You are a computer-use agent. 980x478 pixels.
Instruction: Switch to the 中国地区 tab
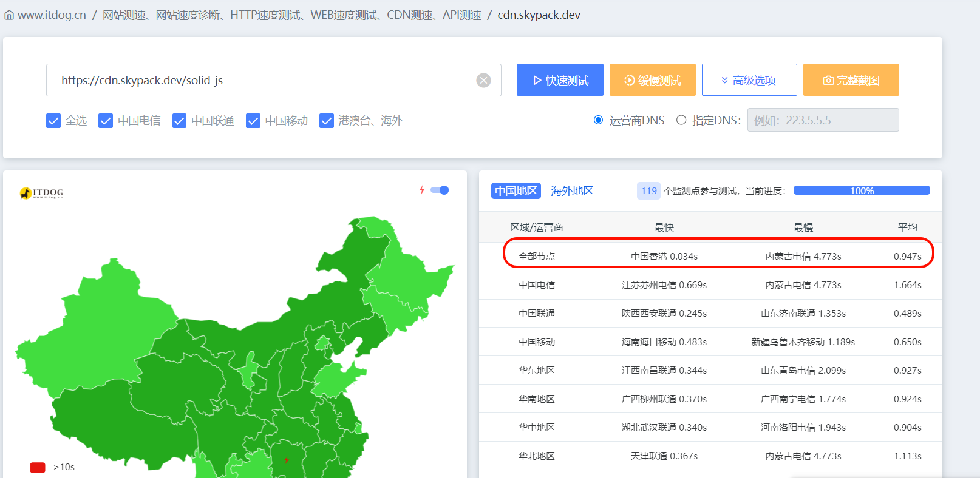pos(516,190)
